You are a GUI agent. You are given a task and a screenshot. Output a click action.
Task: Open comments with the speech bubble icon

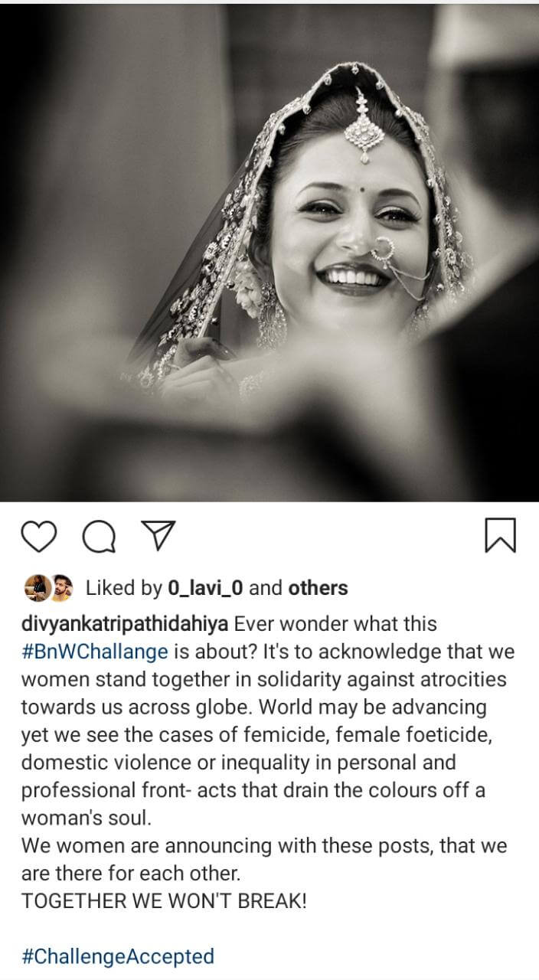coord(99,536)
